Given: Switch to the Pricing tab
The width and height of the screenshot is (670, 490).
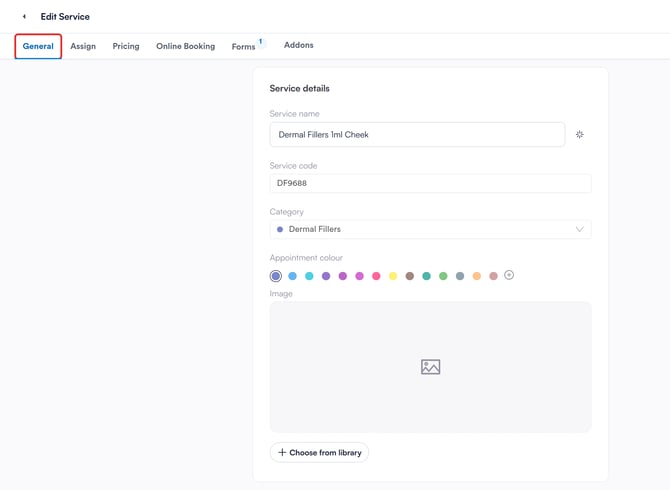Looking at the screenshot, I should [x=126, y=46].
